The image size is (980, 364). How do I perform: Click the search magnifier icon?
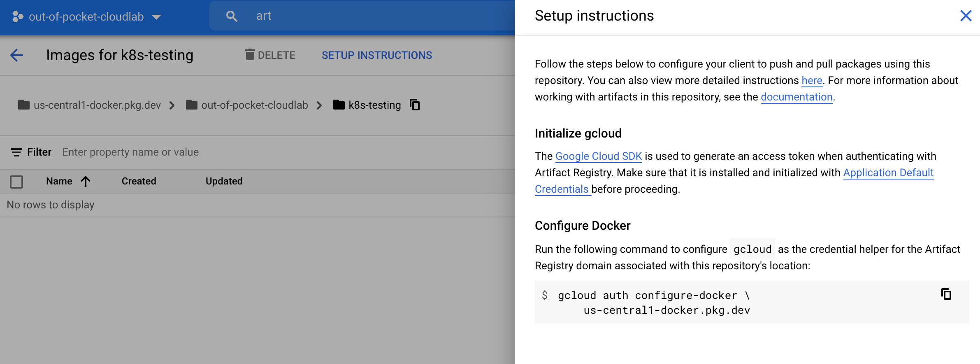(x=232, y=16)
